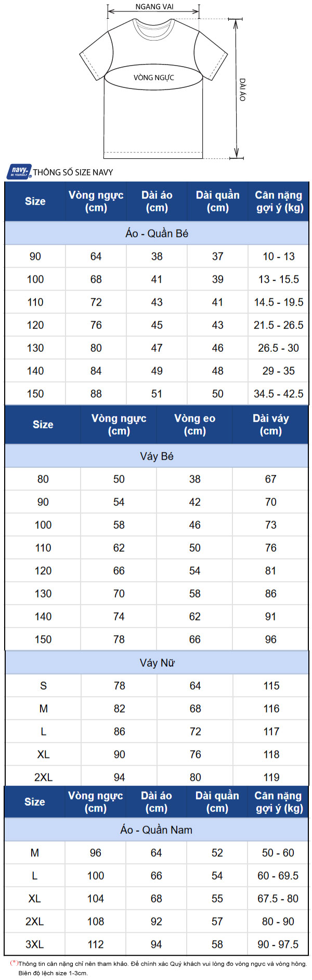
Task: Select the Váy Bé section header
Action: [157, 456]
